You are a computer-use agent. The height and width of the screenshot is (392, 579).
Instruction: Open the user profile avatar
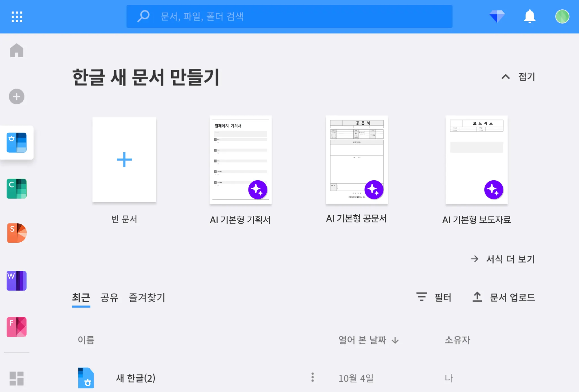pos(562,16)
